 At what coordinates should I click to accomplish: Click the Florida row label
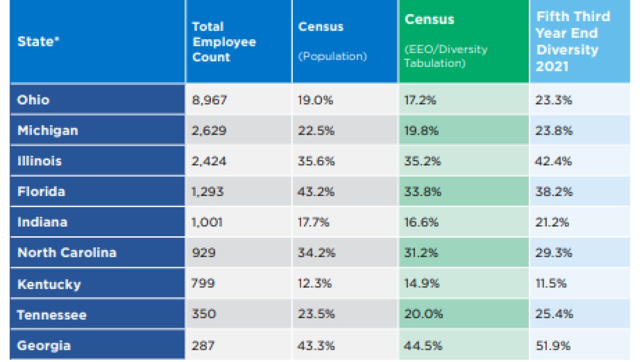click(x=98, y=192)
